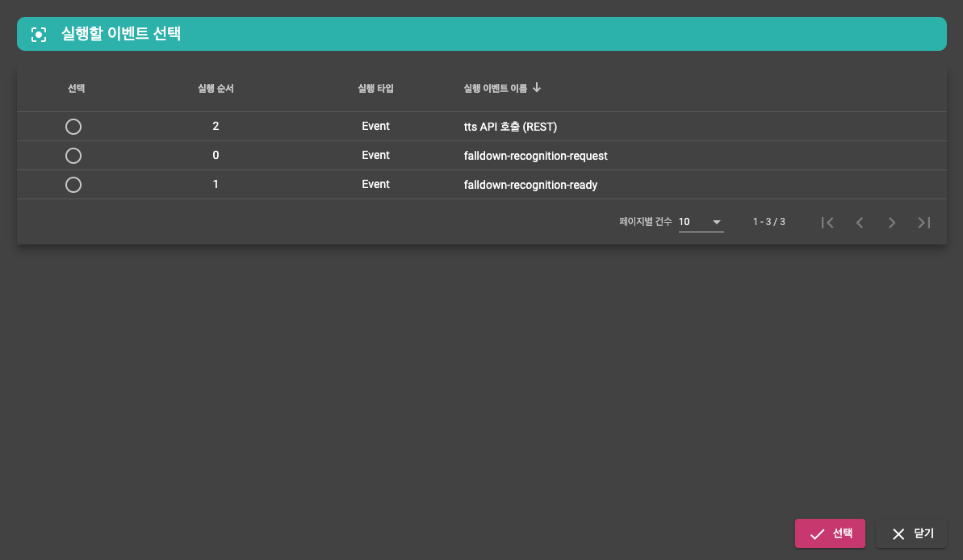The image size is (963, 560).
Task: Sort by the 실행 타입 column header
Action: click(375, 89)
